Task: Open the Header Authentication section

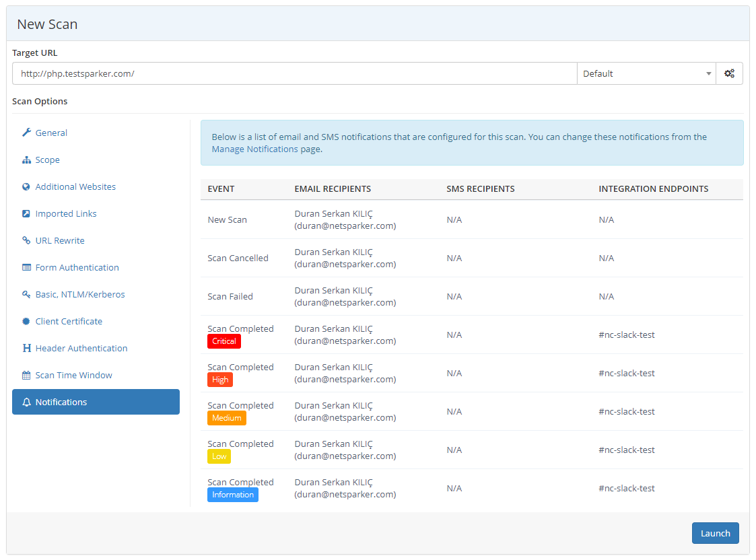Action: 81,348
